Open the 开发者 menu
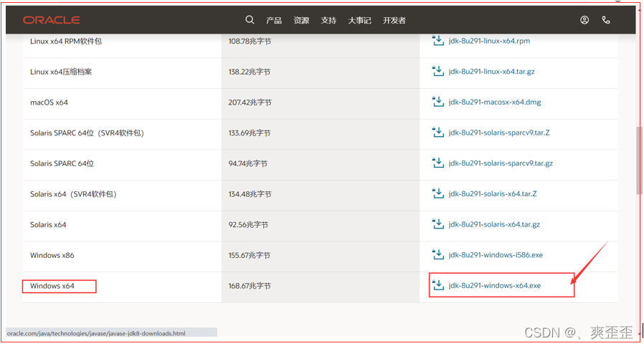Image resolution: width=644 pixels, height=346 pixels. [x=394, y=20]
